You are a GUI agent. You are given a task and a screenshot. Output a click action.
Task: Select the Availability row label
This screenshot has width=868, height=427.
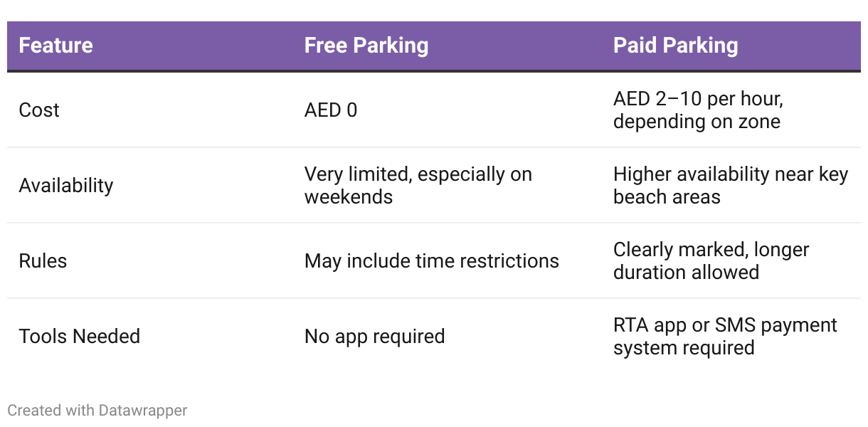coord(66,186)
